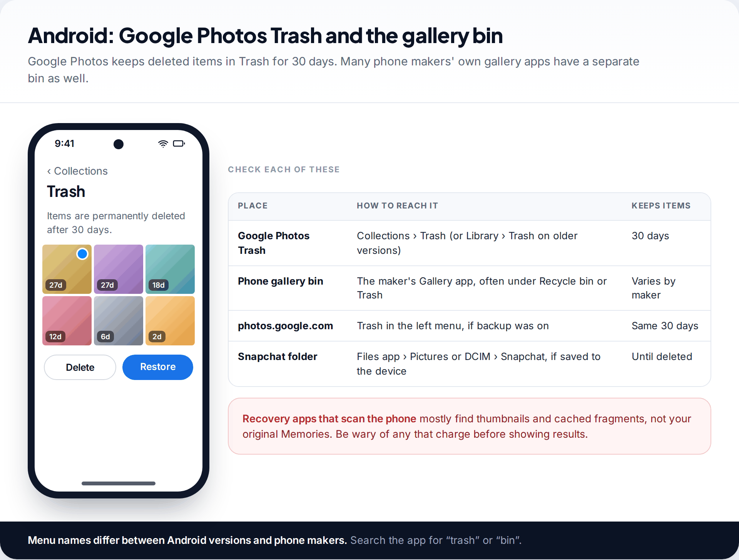Click 'The maker's Gallery app' description
The width and height of the screenshot is (739, 560).
482,288
